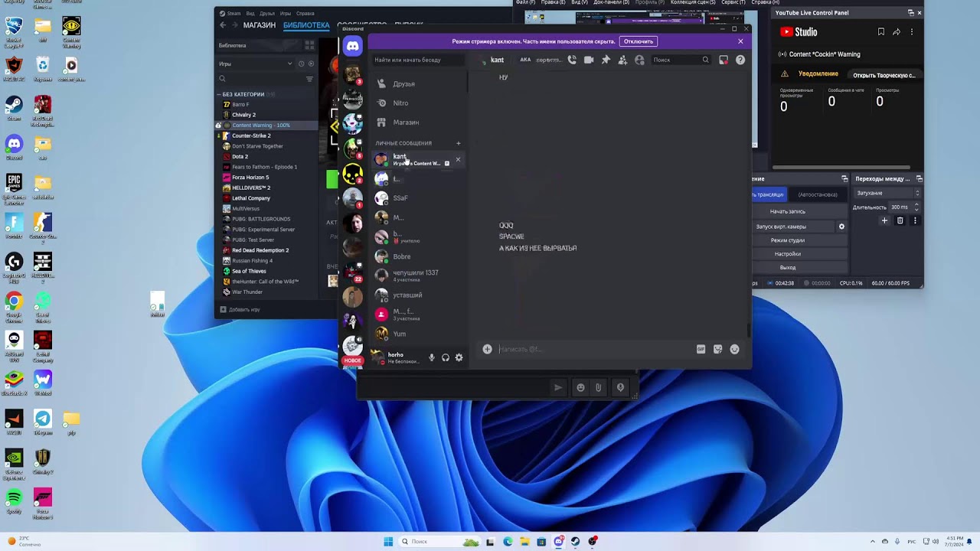Viewport: 980px width, 551px height.
Task: Open the Затухание transition dropdown in OBS
Action: (887, 193)
